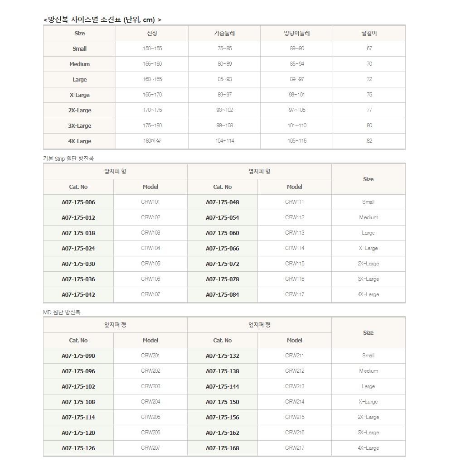The width and height of the screenshot is (451, 476).
Task: Select model cell CRW117
Action: (295, 294)
